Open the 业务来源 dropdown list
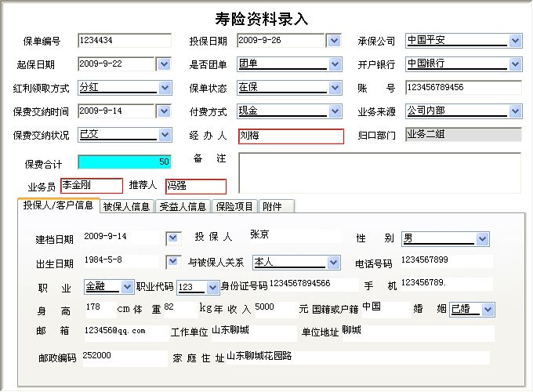533x392 pixels. pos(515,111)
